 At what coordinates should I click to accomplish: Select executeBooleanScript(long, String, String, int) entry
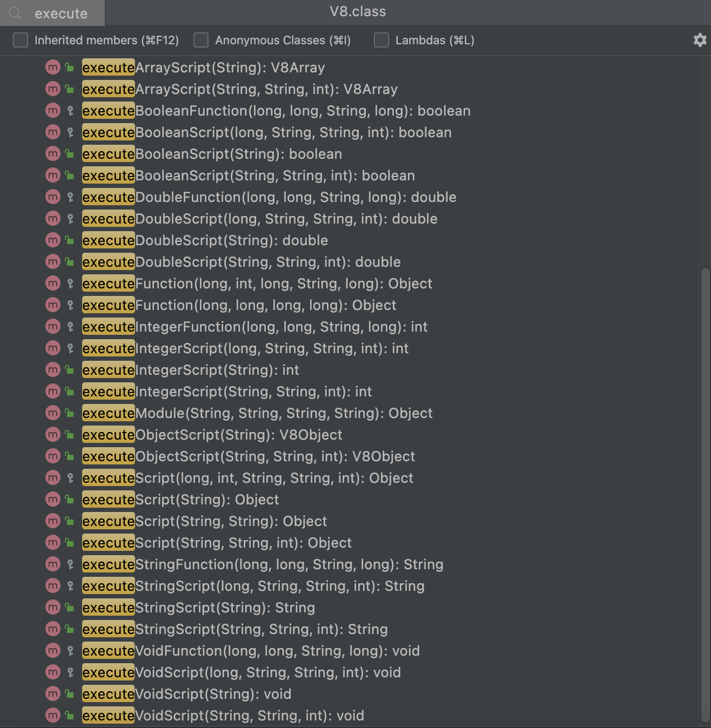pos(267,132)
